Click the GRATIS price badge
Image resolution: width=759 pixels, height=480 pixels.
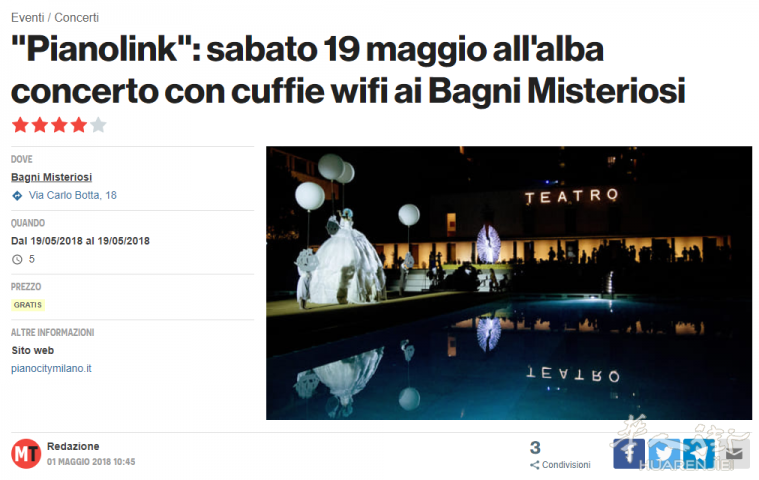pyautogui.click(x=28, y=305)
